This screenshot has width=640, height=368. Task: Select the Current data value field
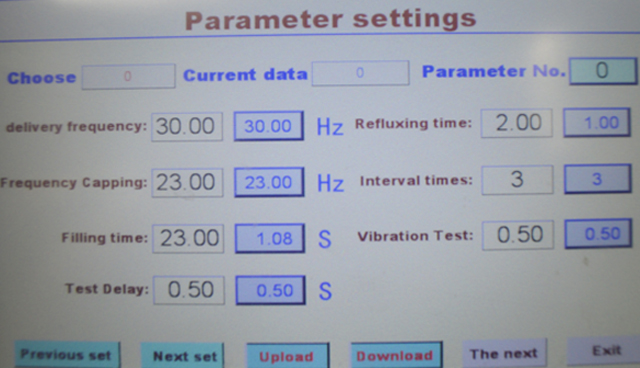click(360, 73)
